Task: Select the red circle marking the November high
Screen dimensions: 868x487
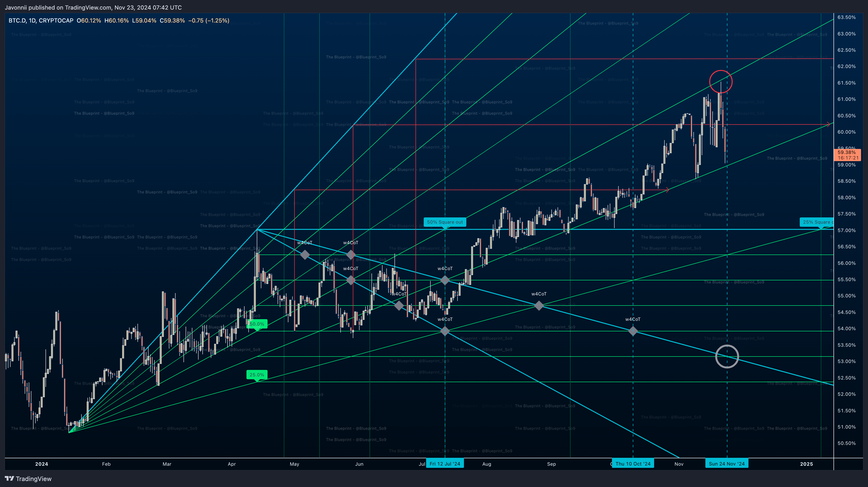Action: click(x=721, y=81)
